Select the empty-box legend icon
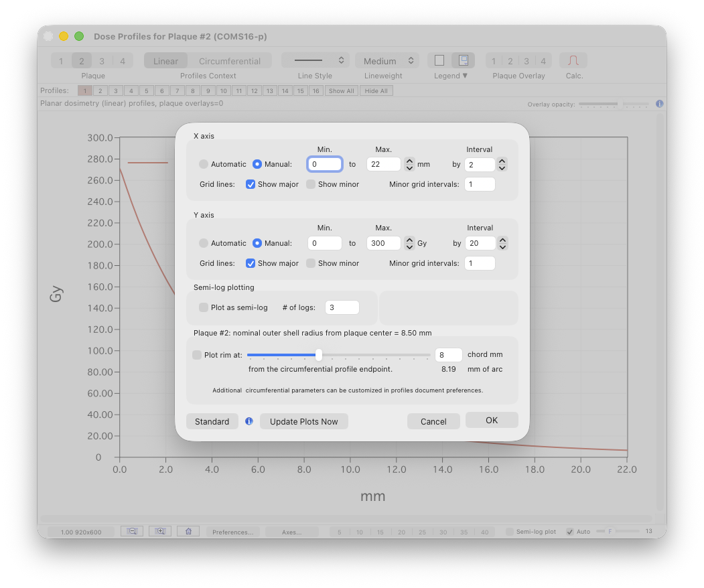Viewport: 704px width, 588px height. tap(439, 60)
